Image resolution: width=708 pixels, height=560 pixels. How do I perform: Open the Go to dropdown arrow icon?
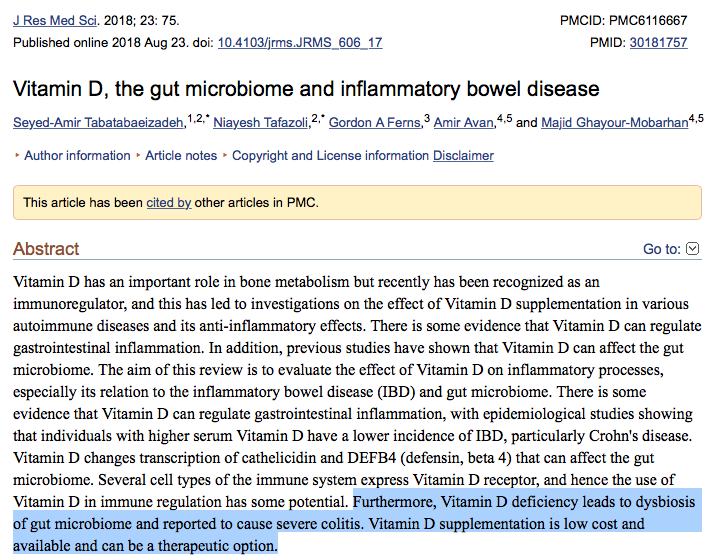click(x=693, y=249)
